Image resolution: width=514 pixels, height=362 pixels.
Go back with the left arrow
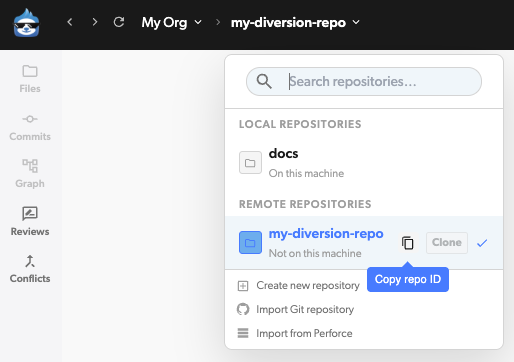point(70,22)
